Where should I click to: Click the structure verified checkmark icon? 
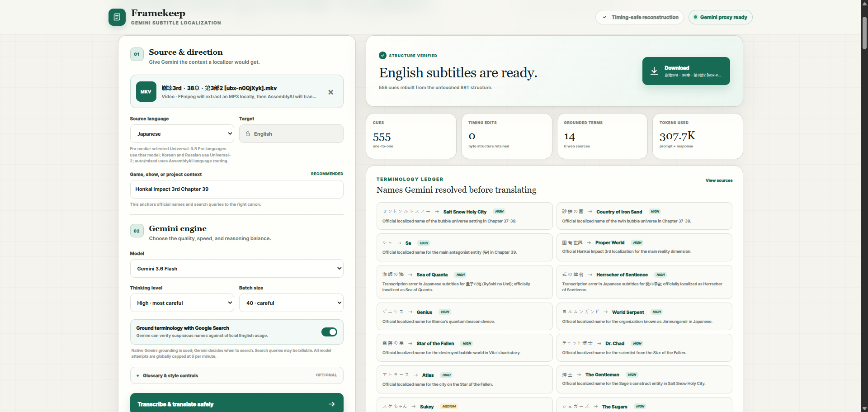pos(382,56)
